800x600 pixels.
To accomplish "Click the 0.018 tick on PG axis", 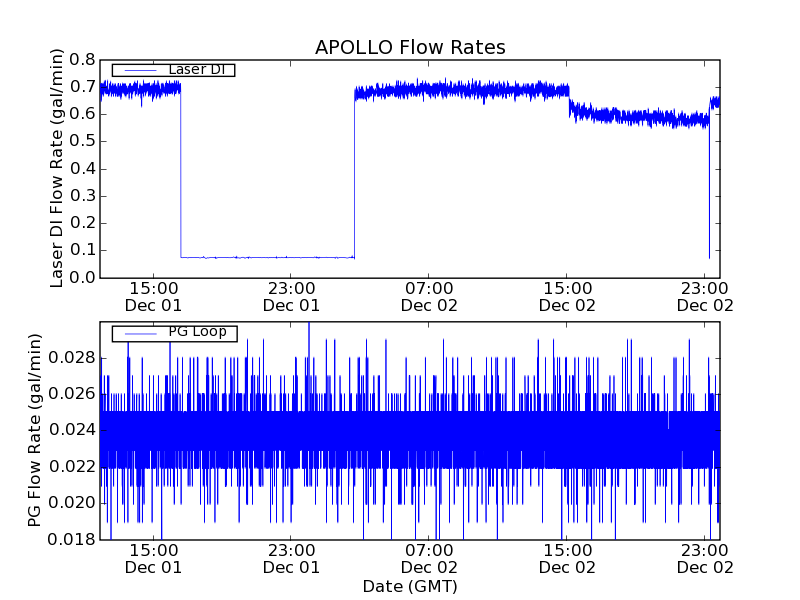I will (x=72, y=539).
